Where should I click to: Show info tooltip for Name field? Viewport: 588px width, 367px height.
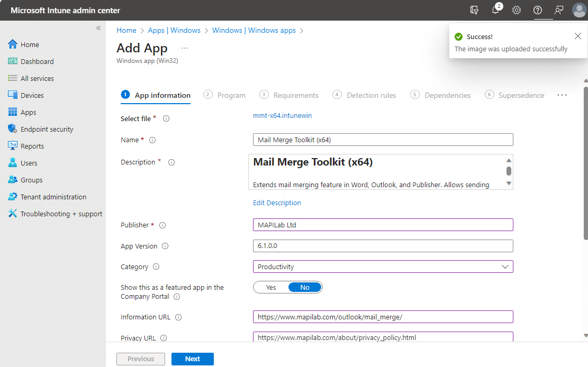click(x=152, y=140)
